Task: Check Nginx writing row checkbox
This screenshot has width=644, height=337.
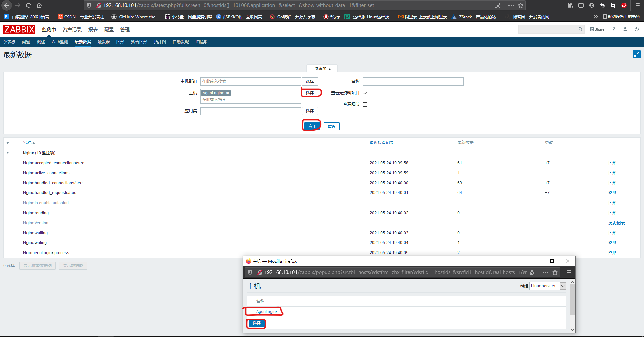Action: point(17,243)
